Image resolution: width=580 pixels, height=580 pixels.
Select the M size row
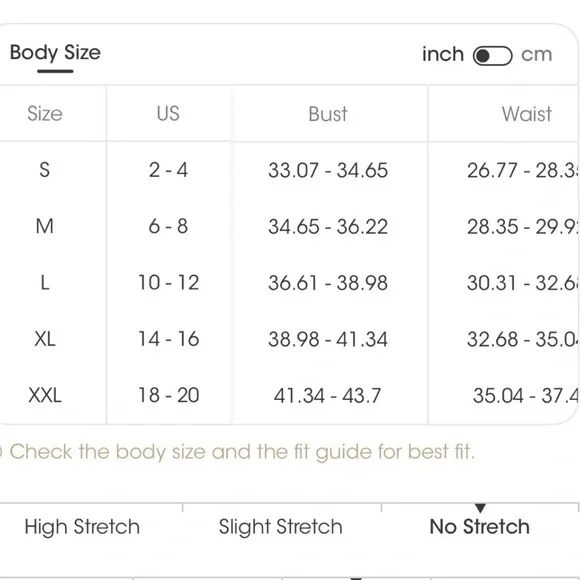coord(289,226)
